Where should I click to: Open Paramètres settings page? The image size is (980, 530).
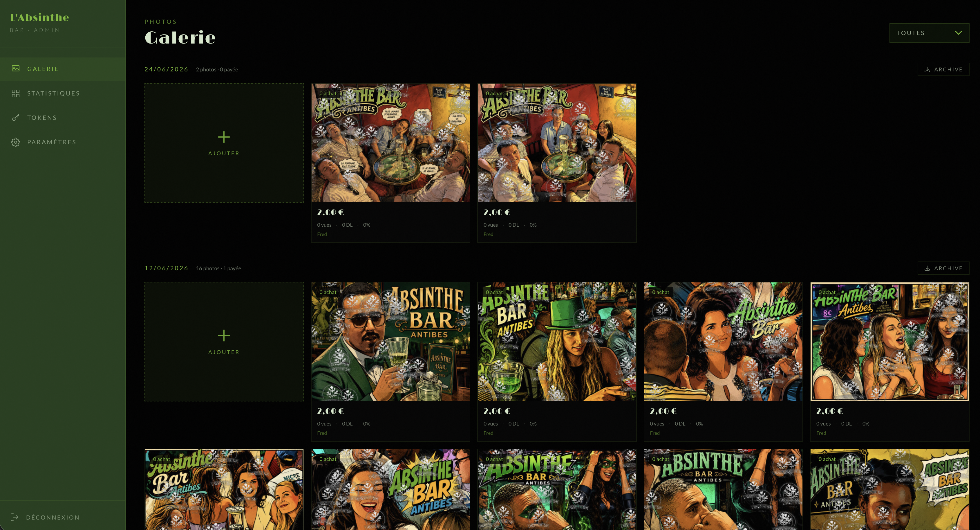click(x=63, y=142)
